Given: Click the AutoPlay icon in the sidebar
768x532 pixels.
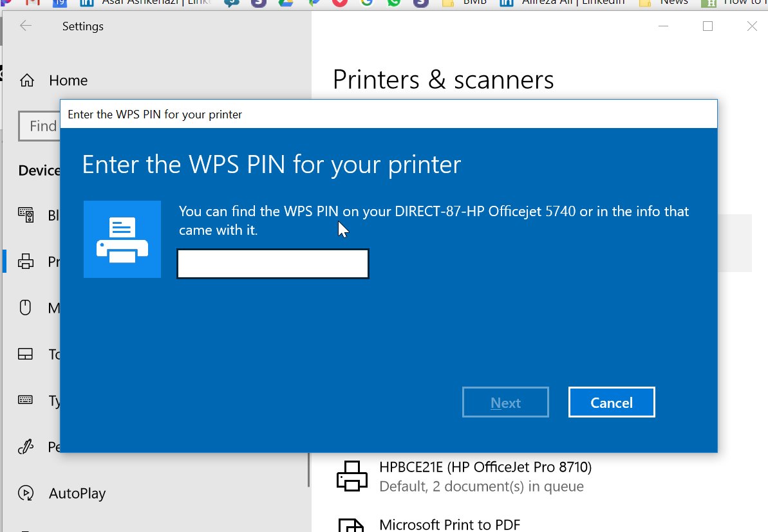Looking at the screenshot, I should pos(26,493).
